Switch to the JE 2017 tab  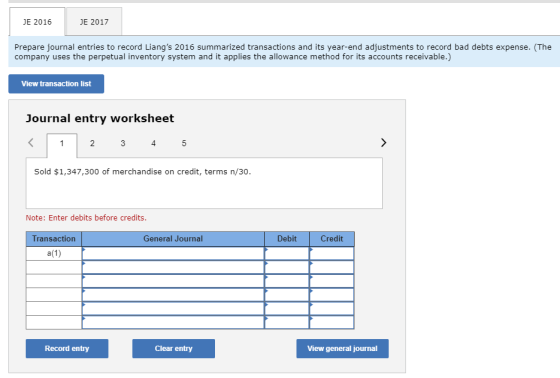point(94,22)
